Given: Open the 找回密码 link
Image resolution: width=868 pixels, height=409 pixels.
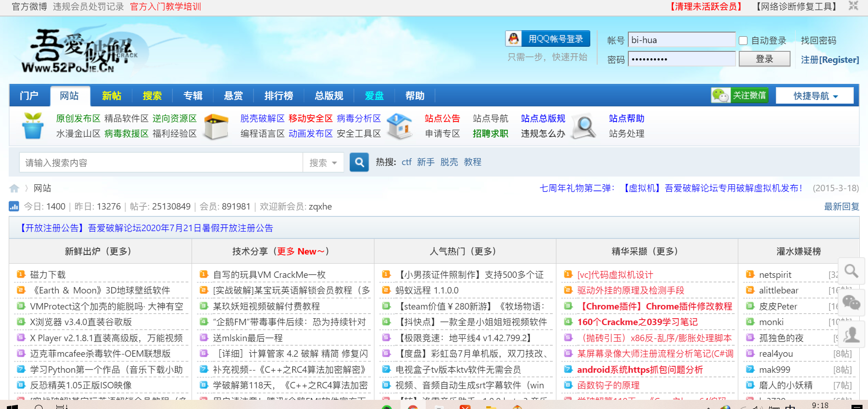Looking at the screenshot, I should tap(818, 40).
